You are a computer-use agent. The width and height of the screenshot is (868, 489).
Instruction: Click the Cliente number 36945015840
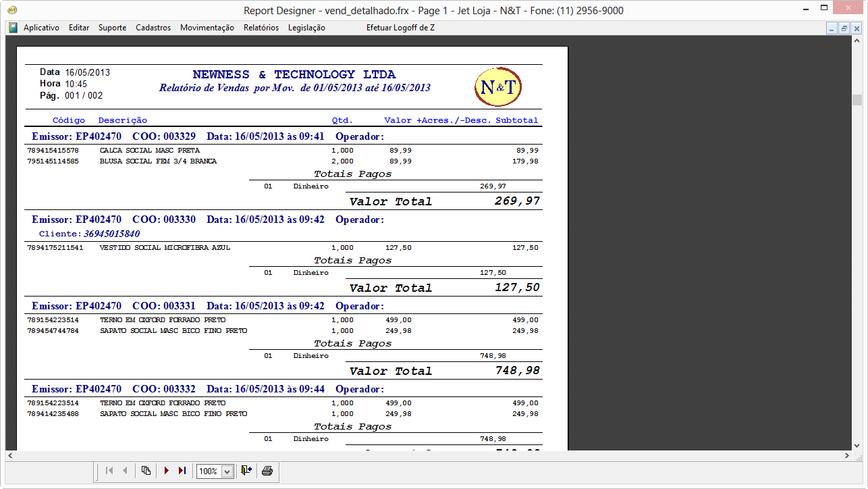112,234
